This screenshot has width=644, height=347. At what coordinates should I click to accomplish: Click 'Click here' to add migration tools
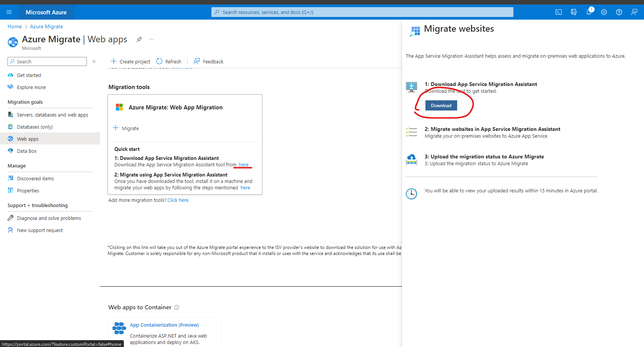[178, 200]
